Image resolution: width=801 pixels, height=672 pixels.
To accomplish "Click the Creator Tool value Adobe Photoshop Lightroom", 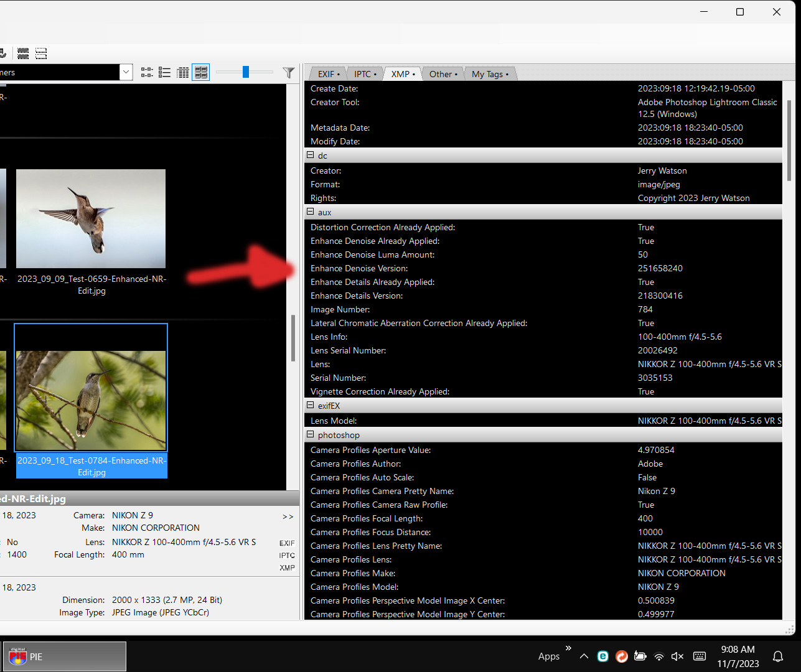I will click(707, 108).
